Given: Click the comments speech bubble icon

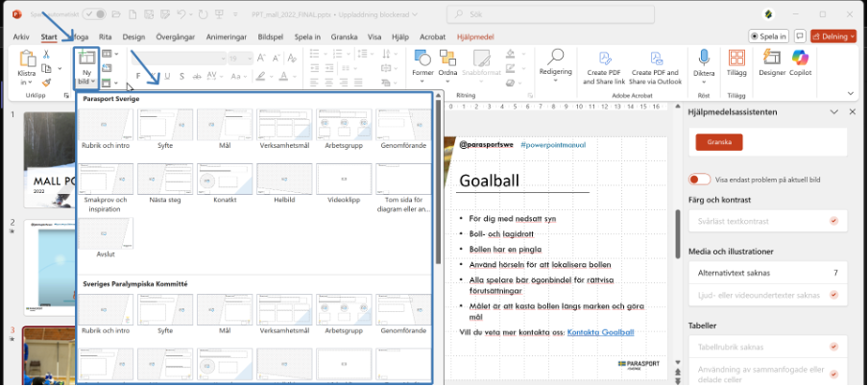Looking at the screenshot, I should pos(800,36).
